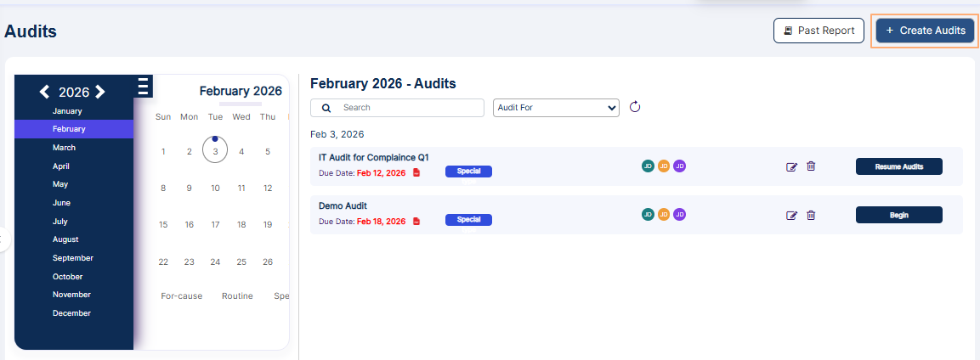Viewport: 980px width, 360px height.
Task: Open PDF icon next to Feb 12, 2026
Action: tap(416, 173)
